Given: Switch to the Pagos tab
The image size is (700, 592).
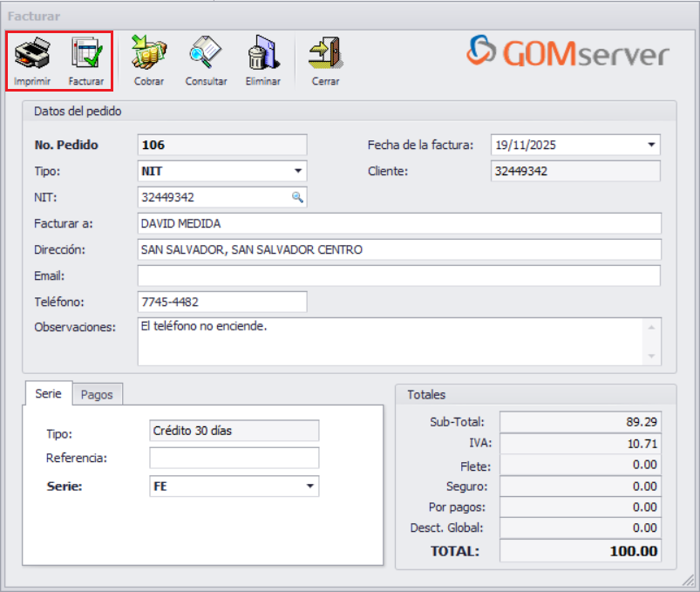Looking at the screenshot, I should pyautogui.click(x=98, y=394).
